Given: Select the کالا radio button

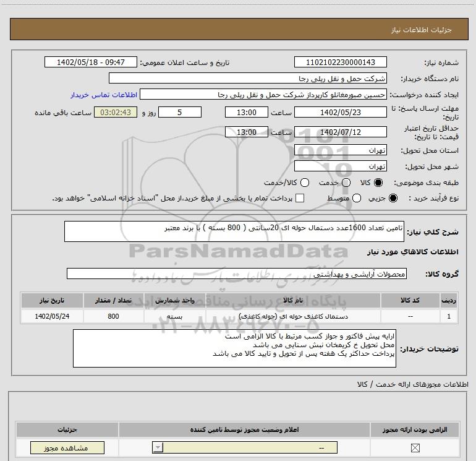Looking at the screenshot, I should 378,183.
